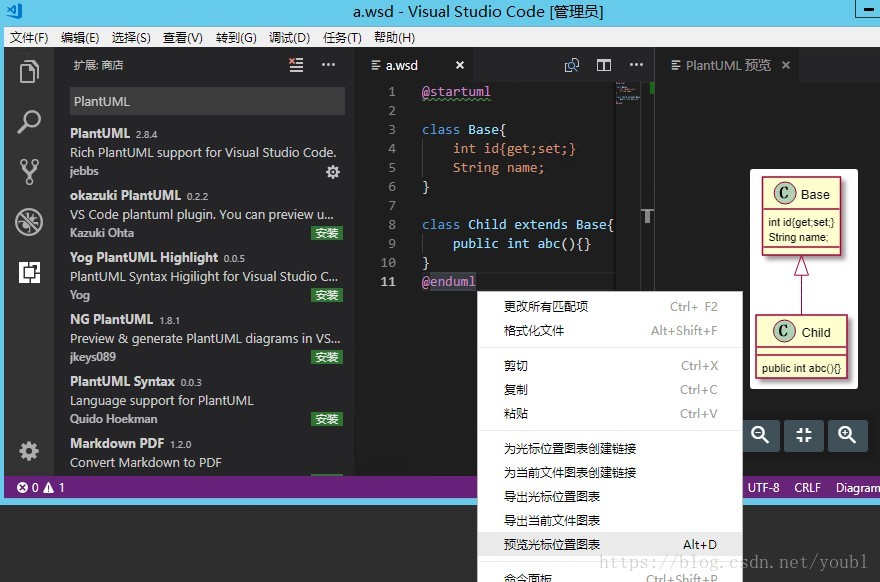This screenshot has width=880, height=582.
Task: Select the Extensions icon in activity bar
Action: [x=29, y=273]
